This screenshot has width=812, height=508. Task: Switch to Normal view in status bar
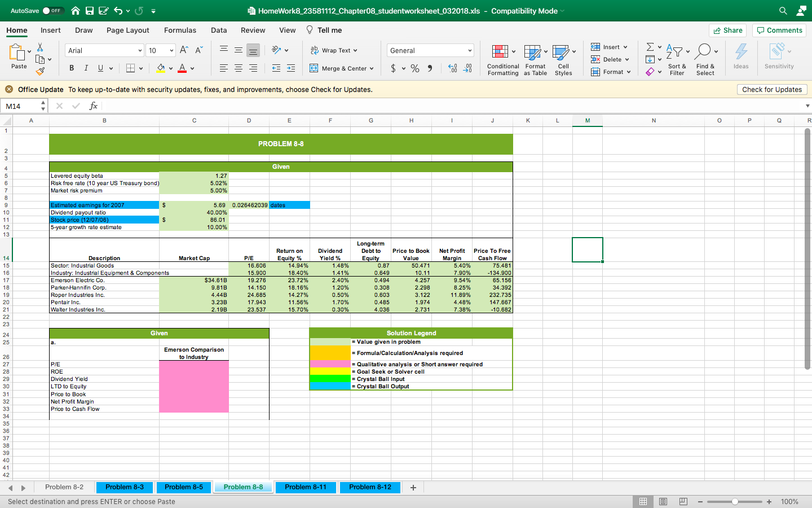(643, 501)
